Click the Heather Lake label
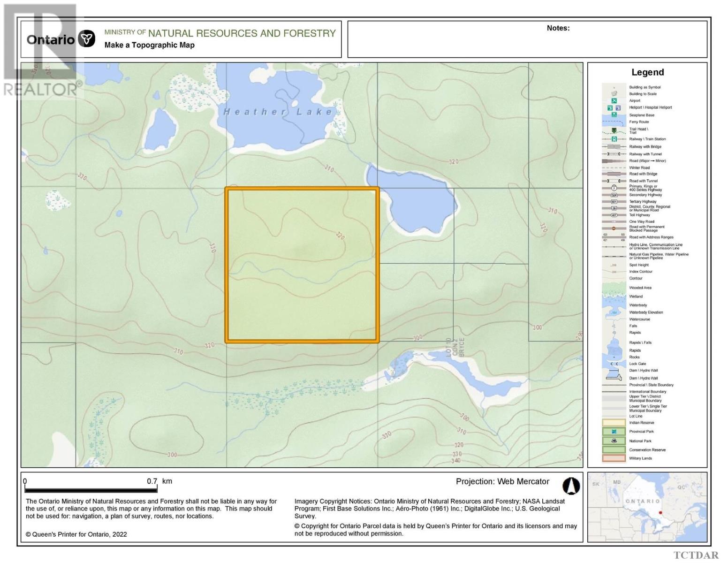The width and height of the screenshot is (728, 563). (277, 111)
